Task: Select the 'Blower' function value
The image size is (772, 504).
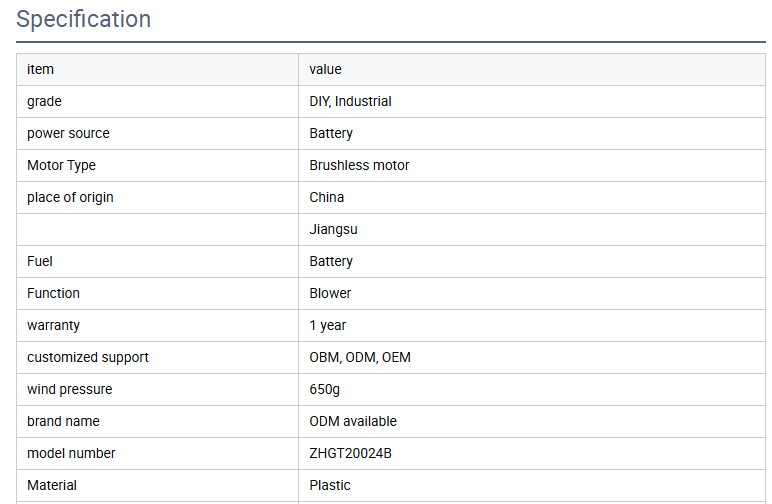Action: point(331,293)
